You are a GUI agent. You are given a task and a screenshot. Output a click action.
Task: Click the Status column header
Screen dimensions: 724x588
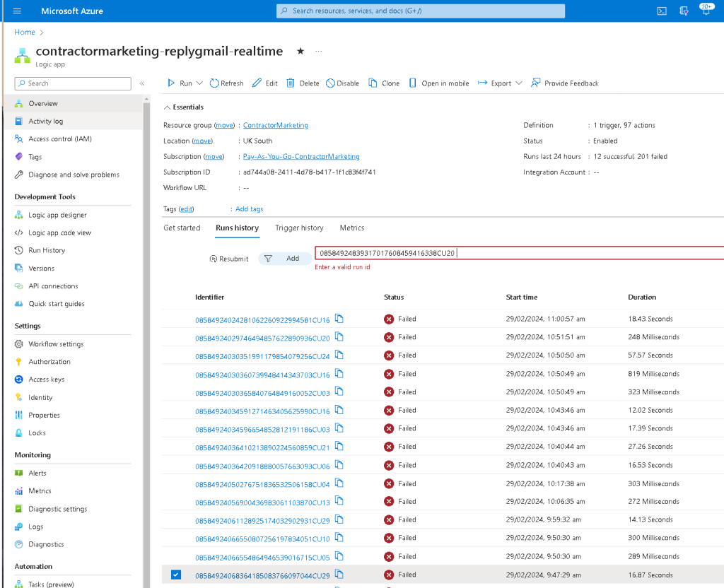[394, 298]
